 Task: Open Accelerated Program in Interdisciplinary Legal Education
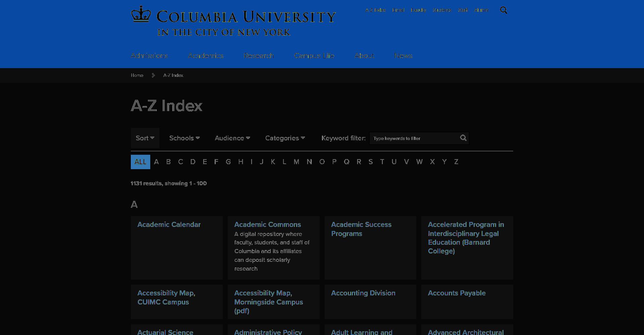(x=466, y=238)
